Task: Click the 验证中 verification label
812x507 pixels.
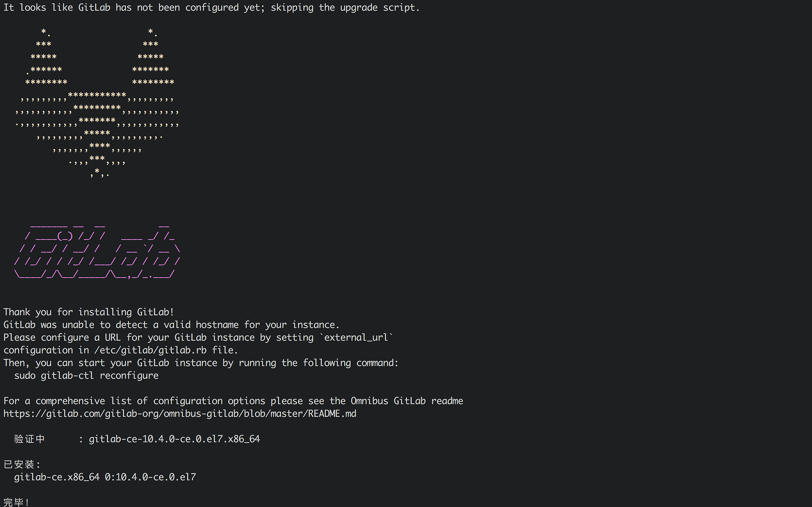Action: [29, 439]
